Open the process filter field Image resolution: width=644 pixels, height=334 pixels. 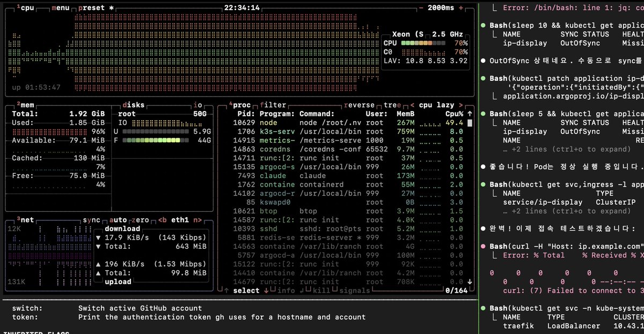pos(273,105)
